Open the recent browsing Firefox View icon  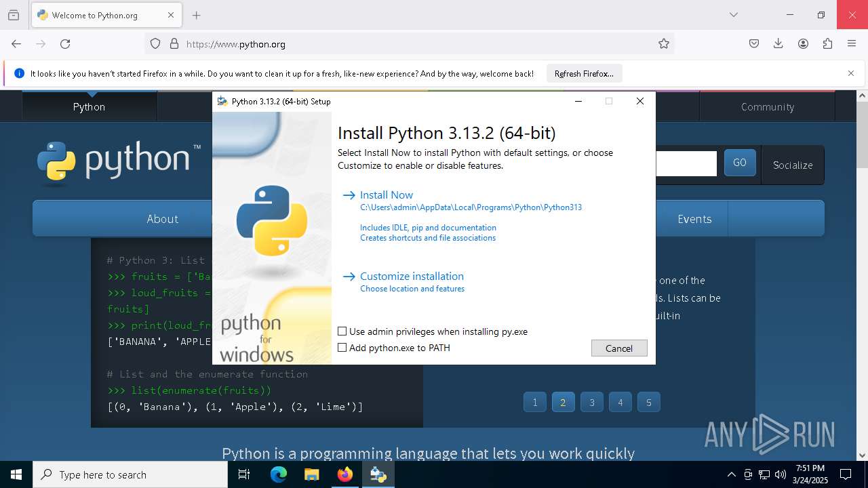(x=14, y=15)
